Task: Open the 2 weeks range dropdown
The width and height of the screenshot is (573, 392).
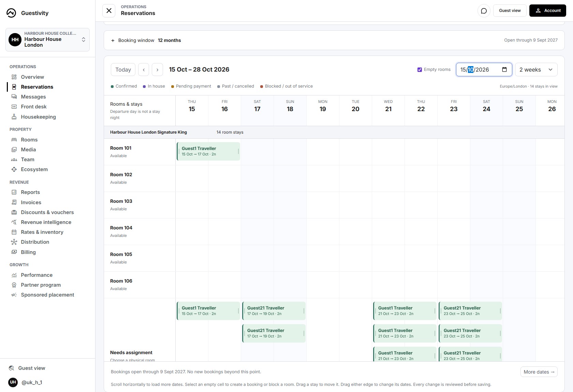Action: [536, 70]
